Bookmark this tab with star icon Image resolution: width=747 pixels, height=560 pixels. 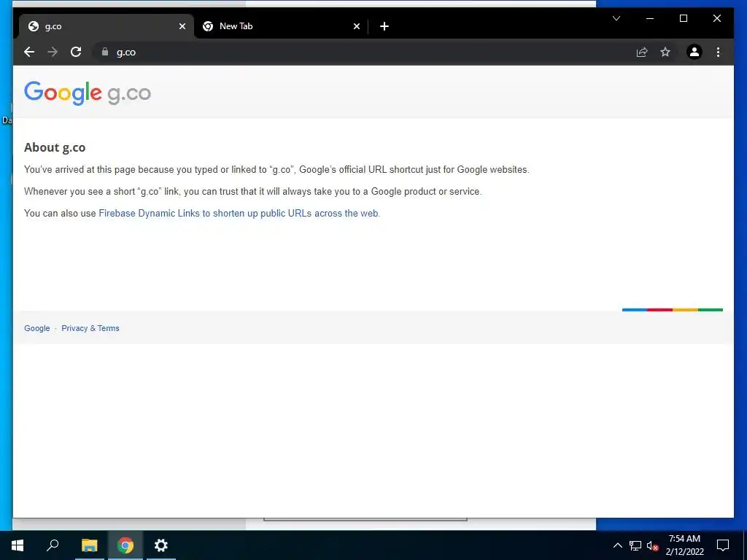click(x=665, y=52)
